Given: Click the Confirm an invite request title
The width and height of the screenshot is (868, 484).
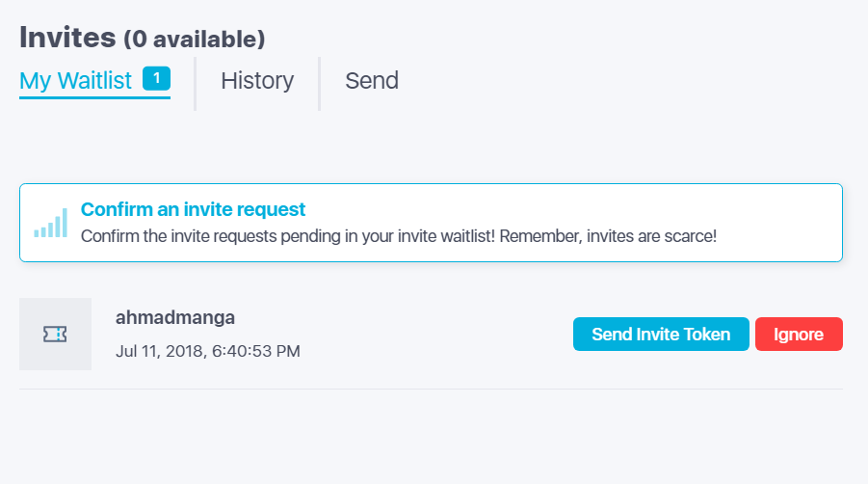Looking at the screenshot, I should click(x=194, y=209).
